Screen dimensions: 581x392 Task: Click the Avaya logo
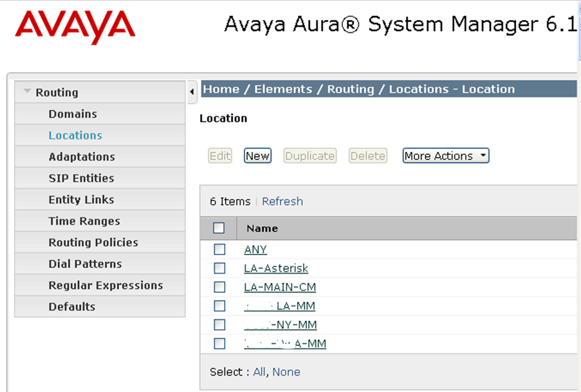pyautogui.click(x=75, y=26)
